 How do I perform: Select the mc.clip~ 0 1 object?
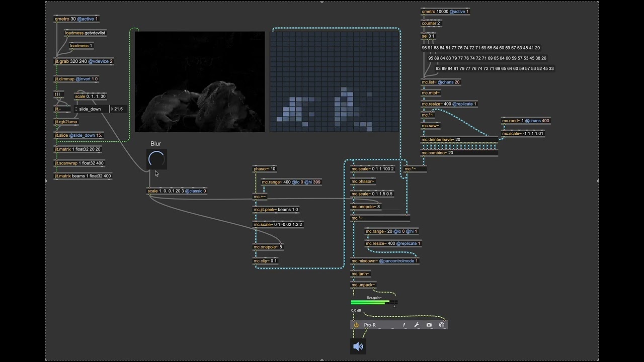[265, 261]
